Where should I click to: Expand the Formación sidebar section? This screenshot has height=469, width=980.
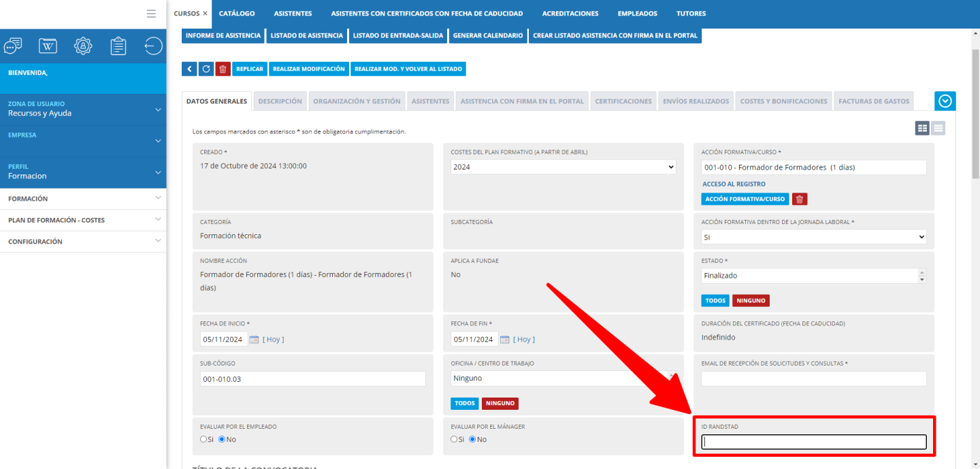pos(83,199)
